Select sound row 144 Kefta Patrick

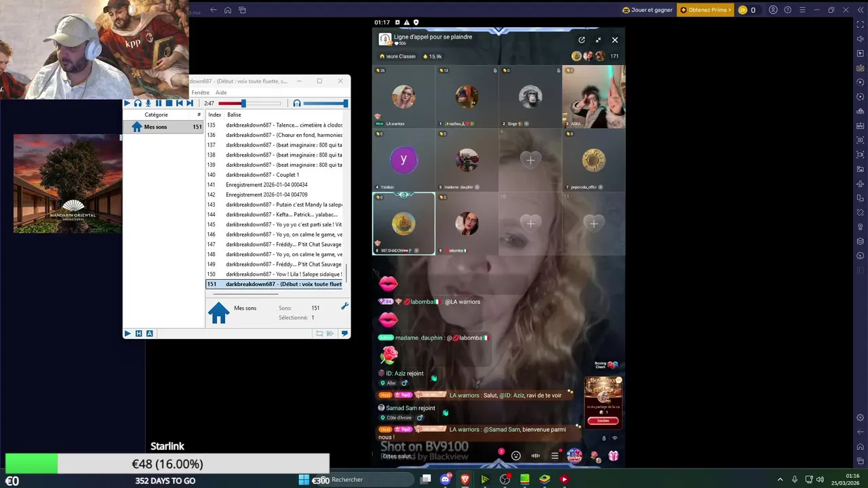(x=275, y=214)
